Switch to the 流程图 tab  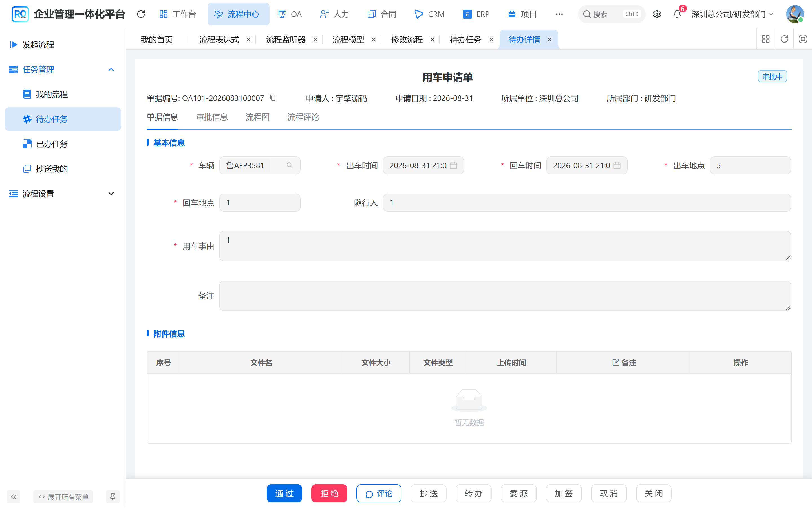[x=257, y=117]
